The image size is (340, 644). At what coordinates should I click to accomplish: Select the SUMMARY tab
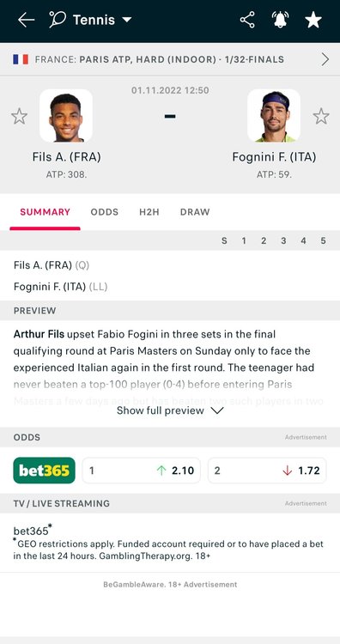point(46,212)
